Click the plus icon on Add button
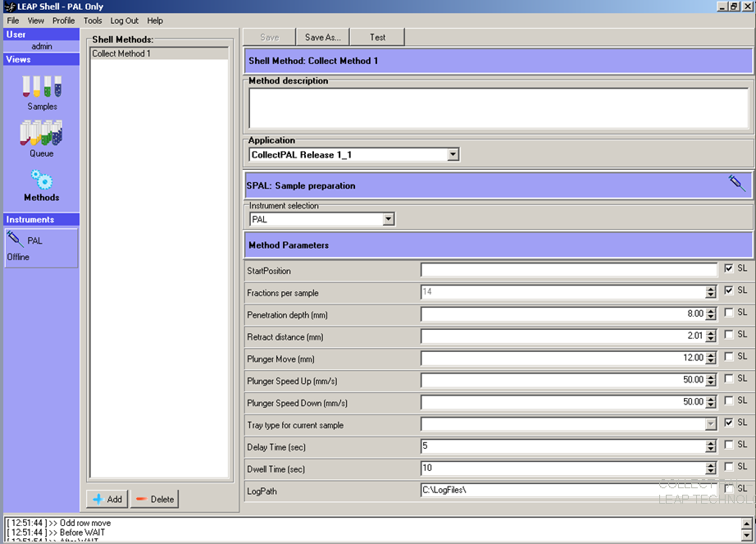The height and width of the screenshot is (544, 756). click(x=98, y=499)
